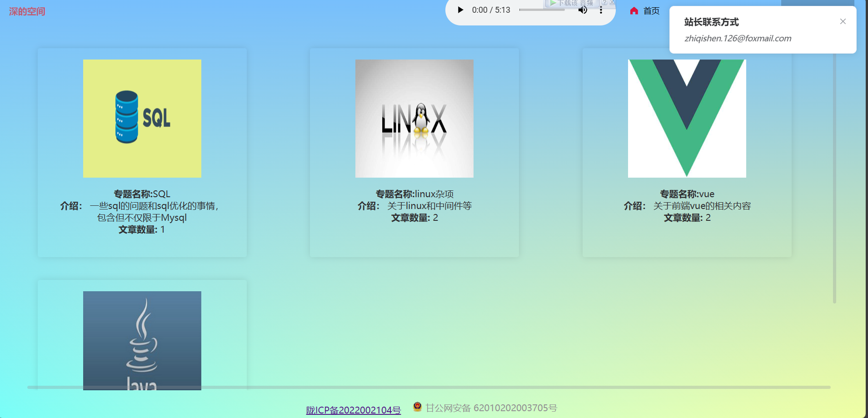This screenshot has width=868, height=418.
Task: Open audio player more options menu
Action: [601, 10]
